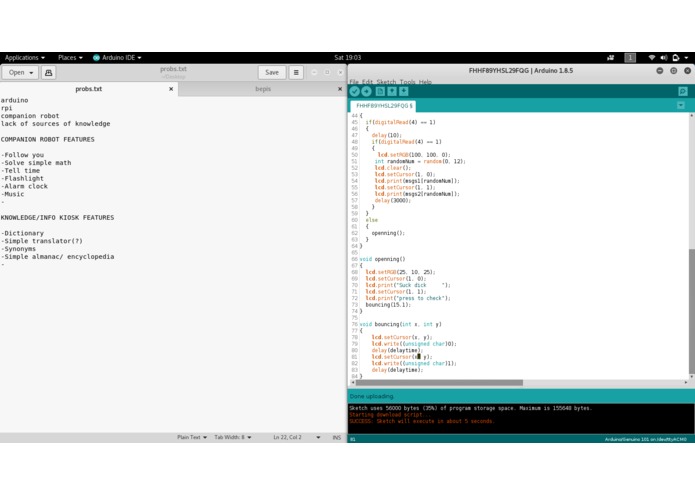Click the line "-Solve simple math" in gedit
The width and height of the screenshot is (695, 494).
coord(36,163)
